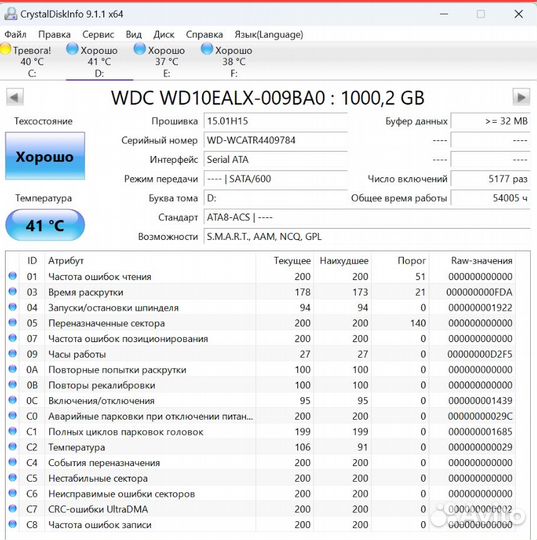Click status orb of C2 Температура row

(13, 446)
